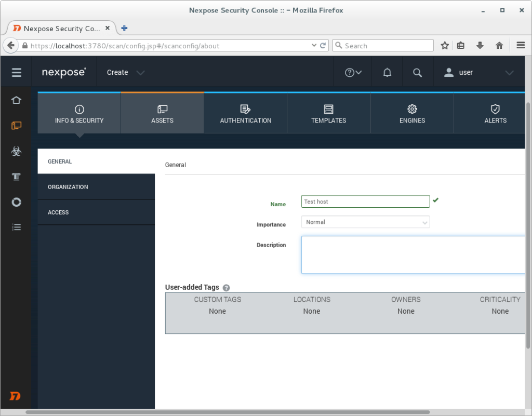This screenshot has width=532, height=416.
Task: Expand the user account dropdown chevron
Action: (x=508, y=72)
